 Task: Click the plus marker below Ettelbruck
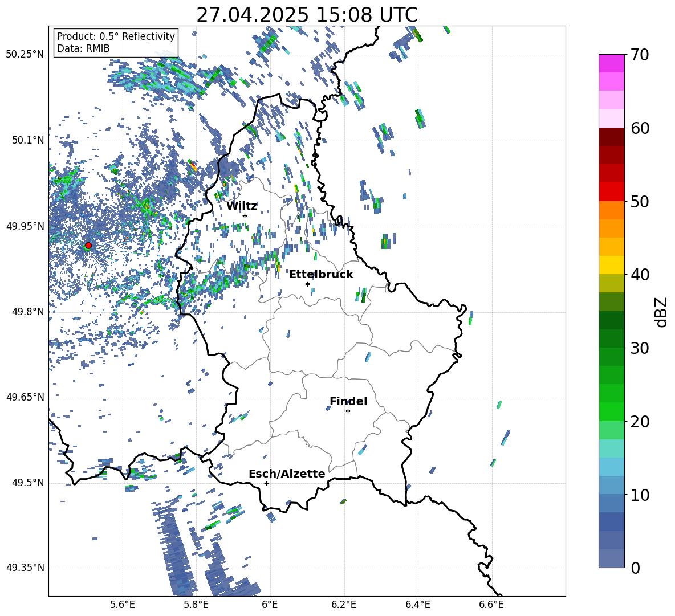click(307, 284)
